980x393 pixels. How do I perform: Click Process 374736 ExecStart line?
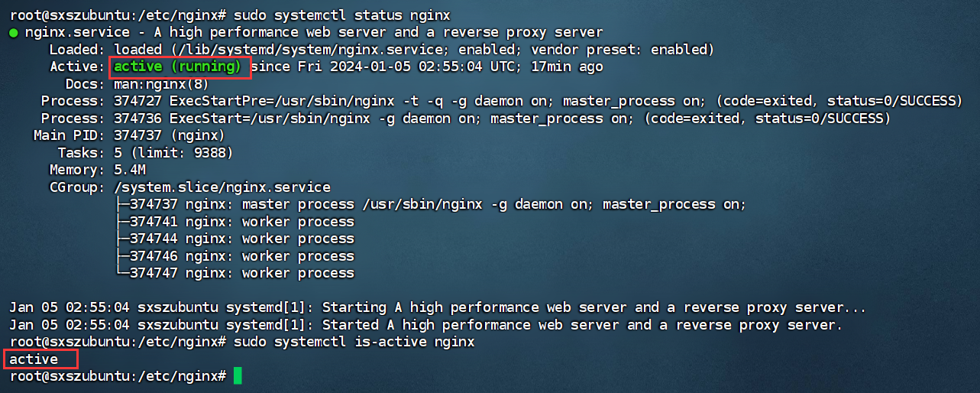(465, 119)
